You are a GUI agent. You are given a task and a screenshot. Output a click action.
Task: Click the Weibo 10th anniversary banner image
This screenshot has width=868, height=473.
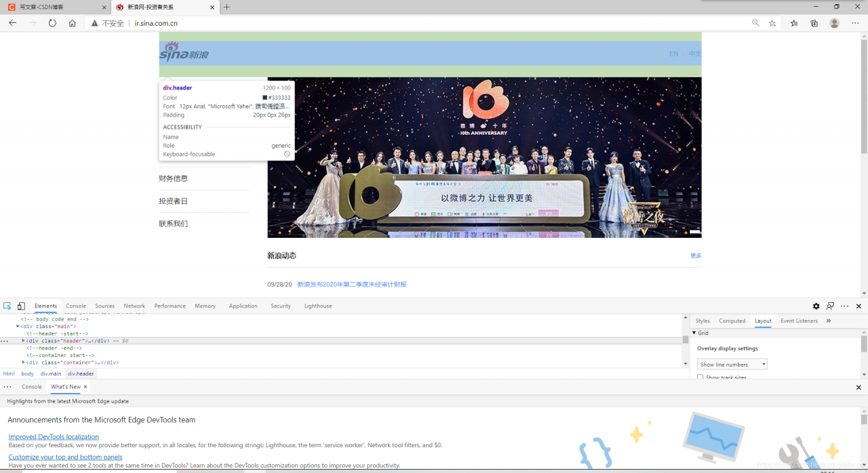click(x=484, y=157)
